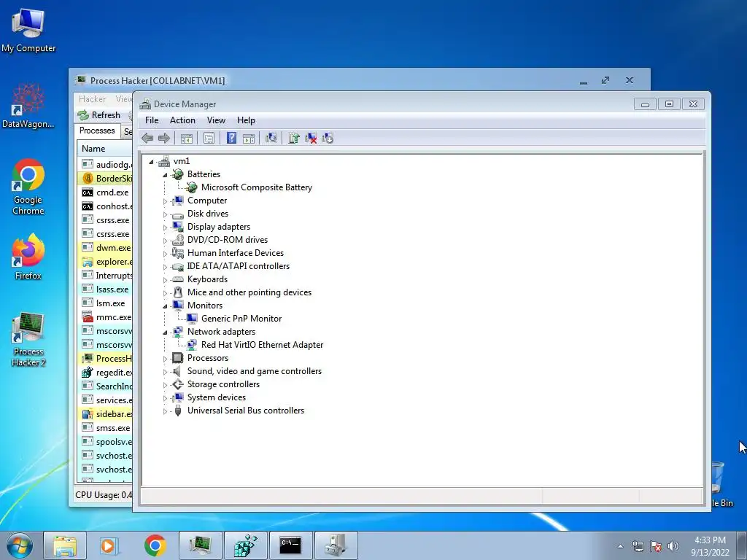Switch to Processes tab in Process Hacker

point(97,131)
